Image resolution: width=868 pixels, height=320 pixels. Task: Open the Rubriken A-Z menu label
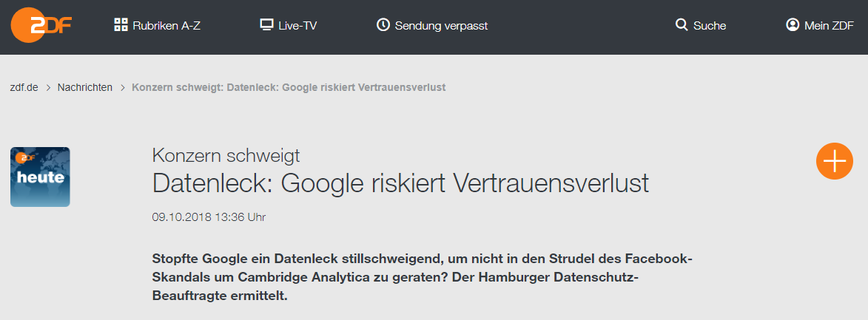point(166,25)
